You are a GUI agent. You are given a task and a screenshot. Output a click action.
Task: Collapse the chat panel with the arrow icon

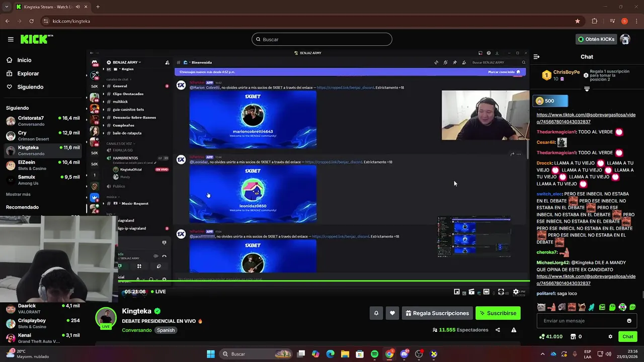(x=536, y=57)
